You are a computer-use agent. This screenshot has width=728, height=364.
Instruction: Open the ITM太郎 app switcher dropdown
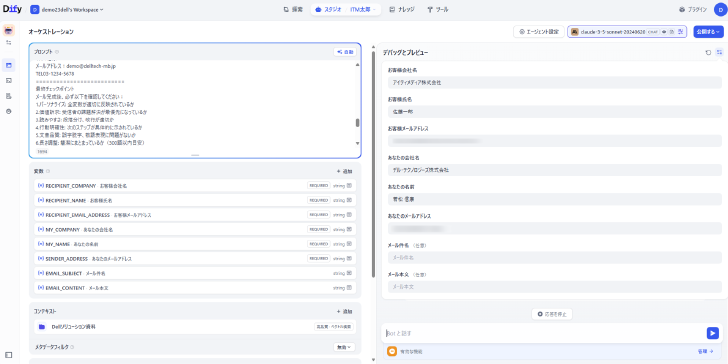[364, 9]
